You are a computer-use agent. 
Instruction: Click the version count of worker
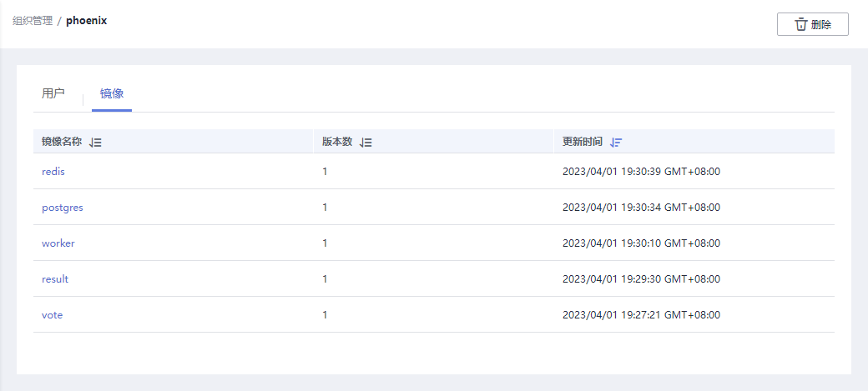tap(325, 243)
